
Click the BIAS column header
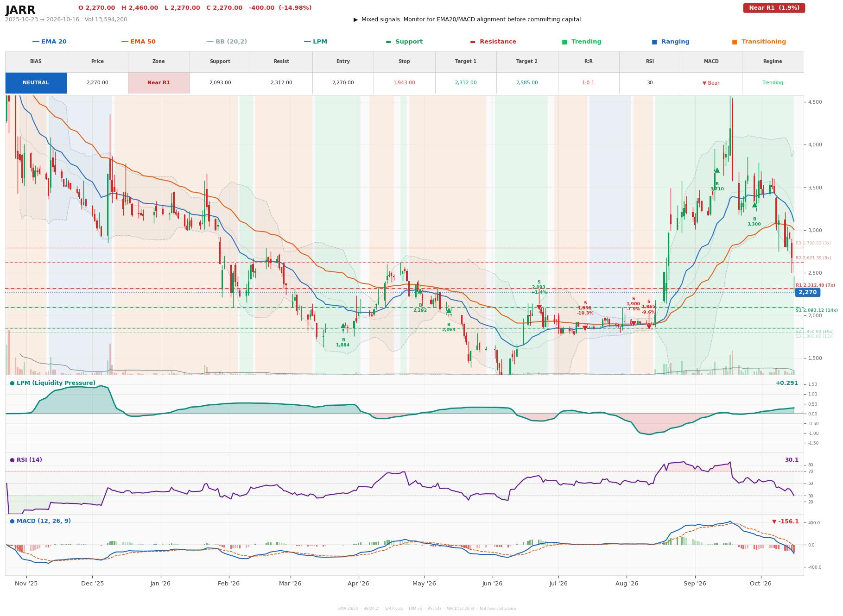point(36,62)
